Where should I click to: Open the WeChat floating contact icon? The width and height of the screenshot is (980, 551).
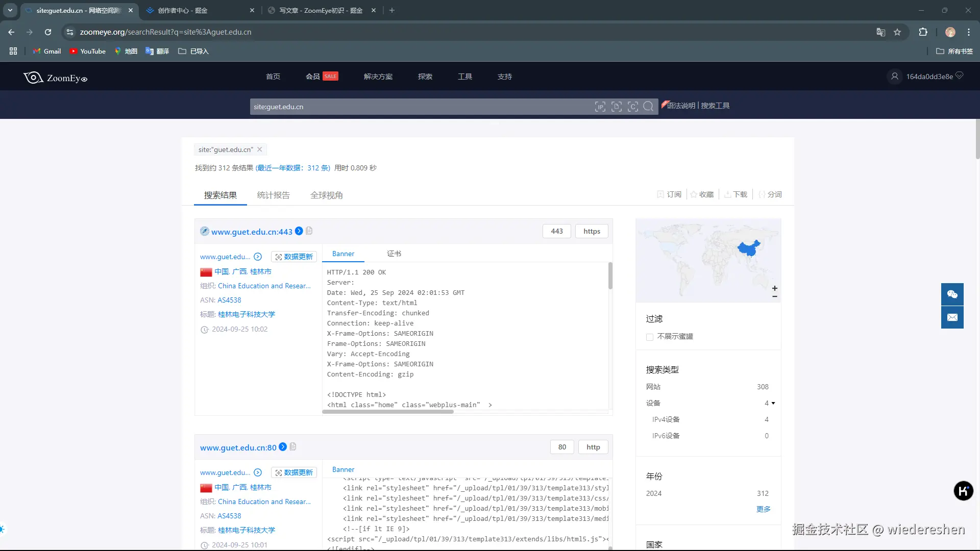coord(952,294)
